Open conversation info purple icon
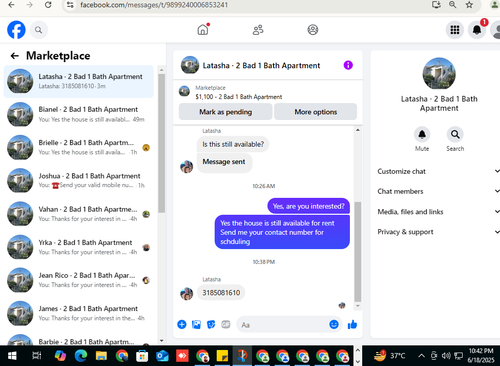 point(348,65)
